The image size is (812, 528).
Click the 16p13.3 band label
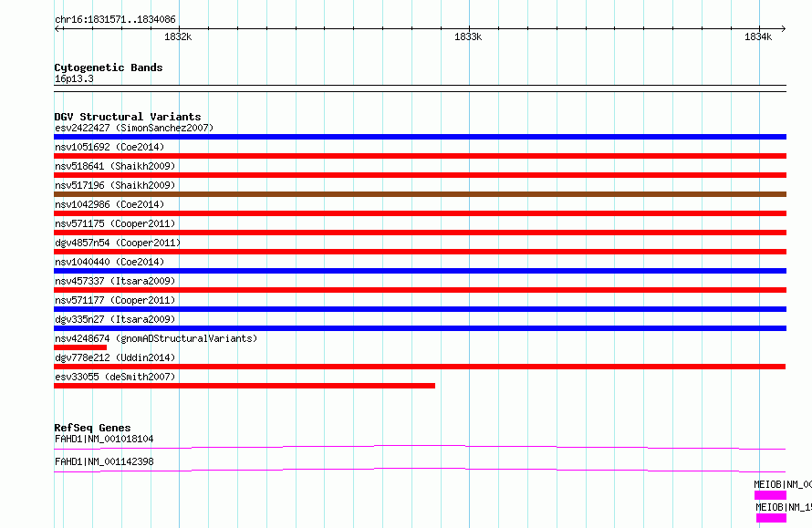point(74,78)
